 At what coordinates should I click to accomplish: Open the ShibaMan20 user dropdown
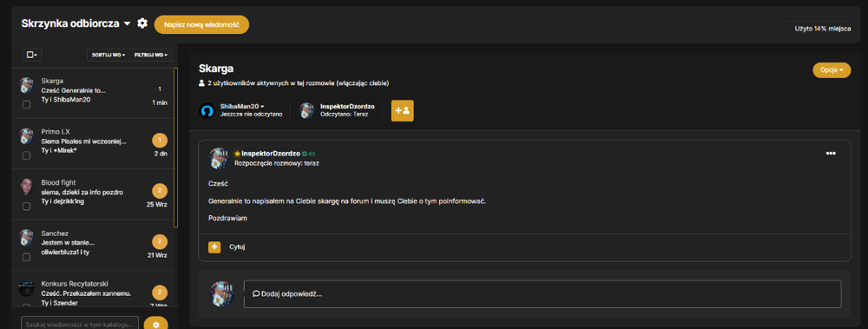[242, 106]
